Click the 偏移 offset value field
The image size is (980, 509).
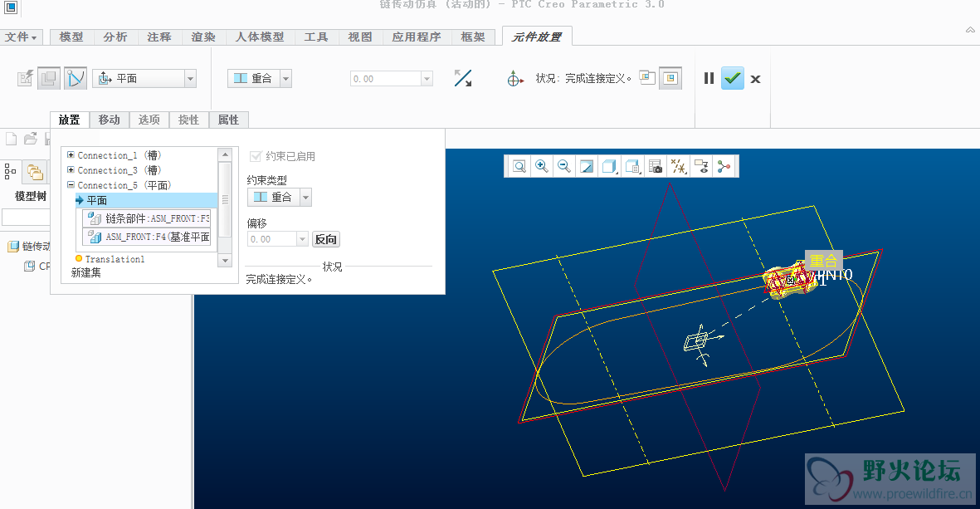click(272, 239)
